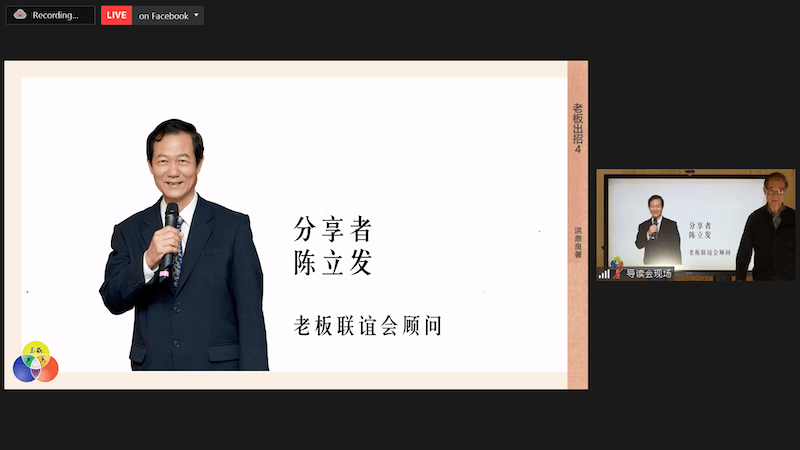Click the name 陈立发 on the slide
This screenshot has width=800, height=450.
point(332,263)
